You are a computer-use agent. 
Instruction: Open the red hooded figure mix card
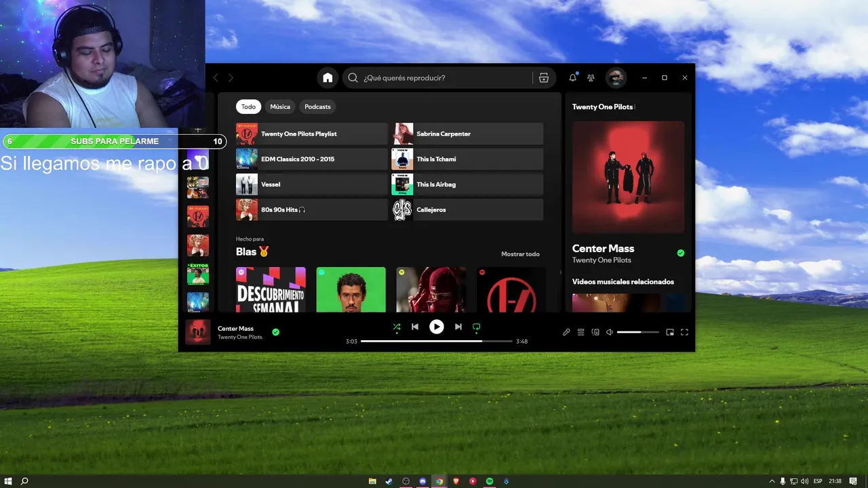pos(431,289)
